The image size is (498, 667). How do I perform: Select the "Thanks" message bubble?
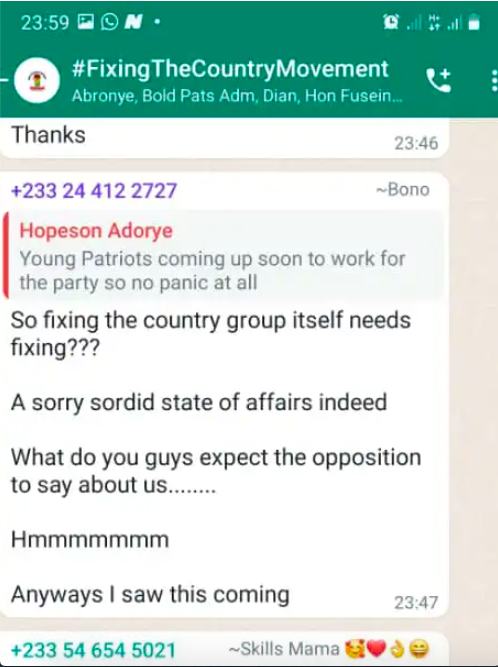(x=225, y=138)
